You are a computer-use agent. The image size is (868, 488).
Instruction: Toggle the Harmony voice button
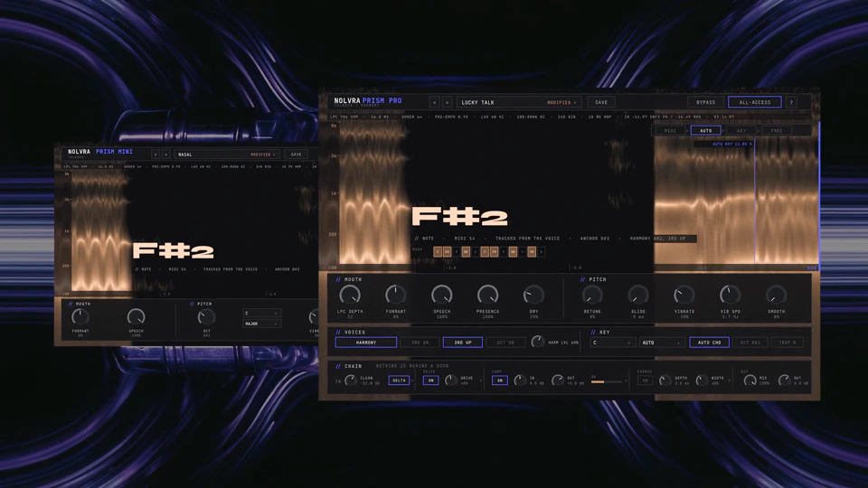click(x=366, y=343)
